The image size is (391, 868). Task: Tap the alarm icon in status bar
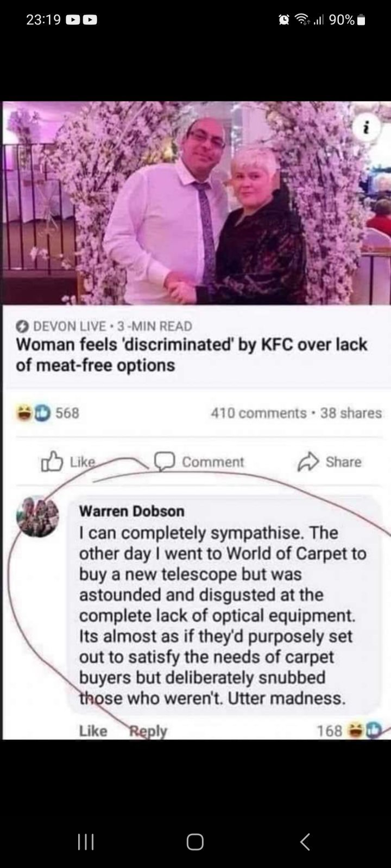pos(283,20)
